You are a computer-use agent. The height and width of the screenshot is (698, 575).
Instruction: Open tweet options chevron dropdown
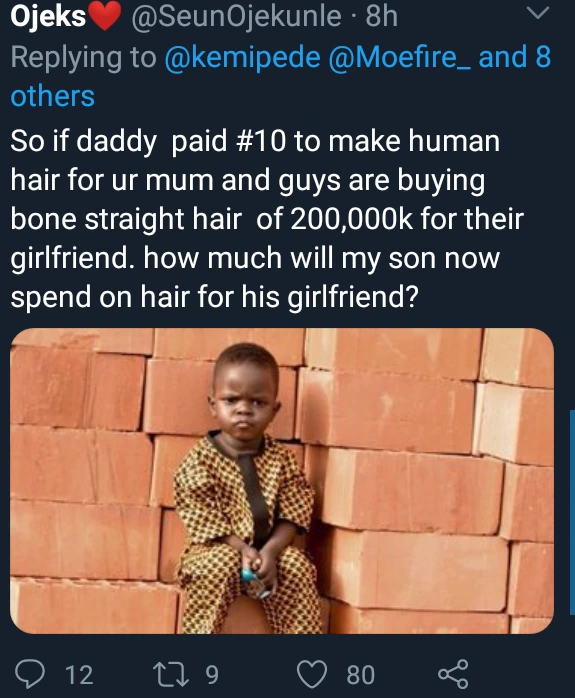tap(538, 13)
